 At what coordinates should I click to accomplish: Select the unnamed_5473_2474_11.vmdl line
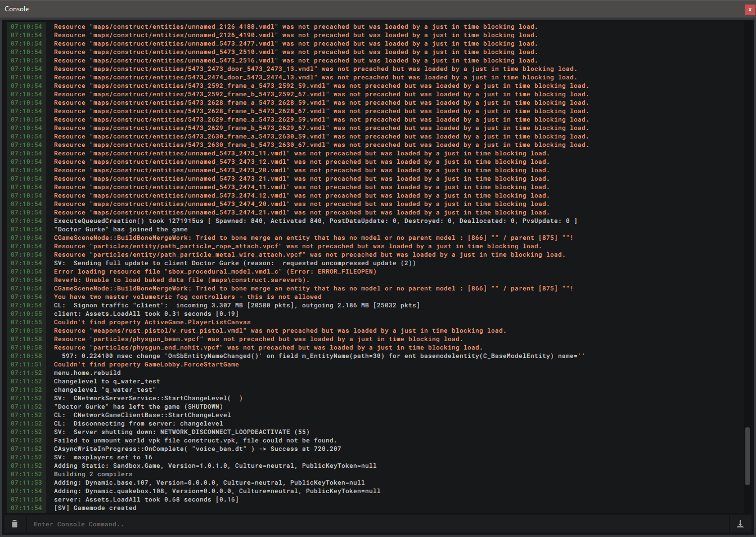click(302, 187)
